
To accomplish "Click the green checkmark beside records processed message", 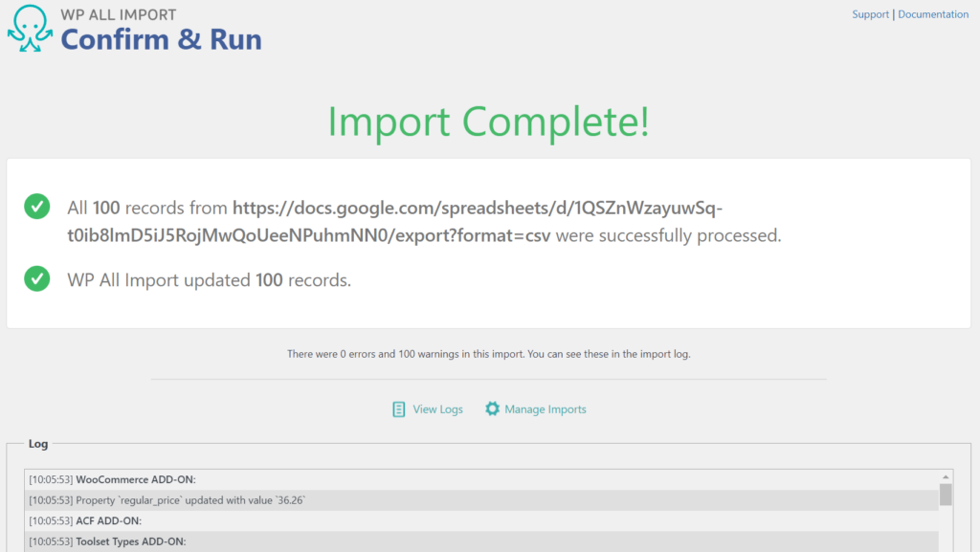I will 37,206.
